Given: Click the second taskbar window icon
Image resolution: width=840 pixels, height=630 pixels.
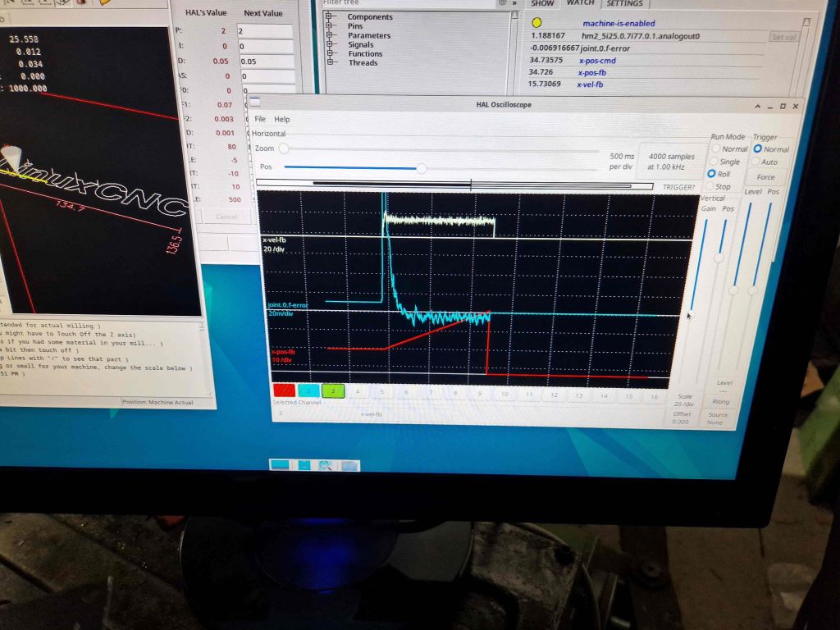Looking at the screenshot, I should (304, 465).
